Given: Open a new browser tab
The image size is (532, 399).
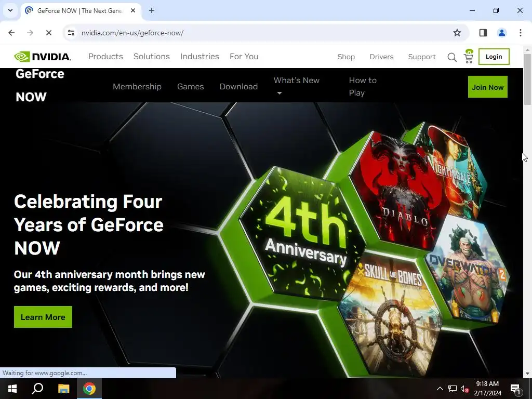Looking at the screenshot, I should [x=152, y=10].
